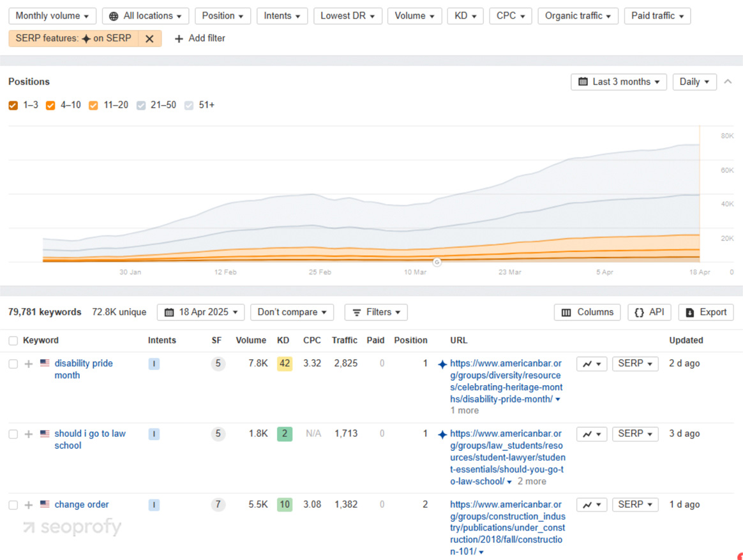
Task: Sort table by Traffic column
Action: (x=345, y=341)
